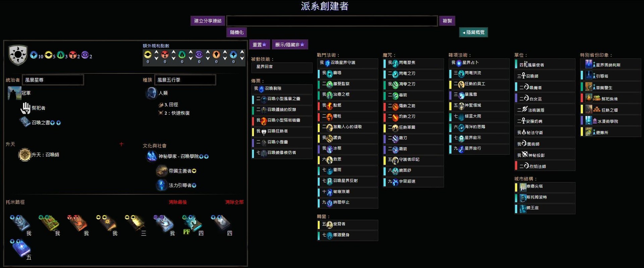
Task: Click the 複製 copy button
Action: pyautogui.click(x=447, y=21)
